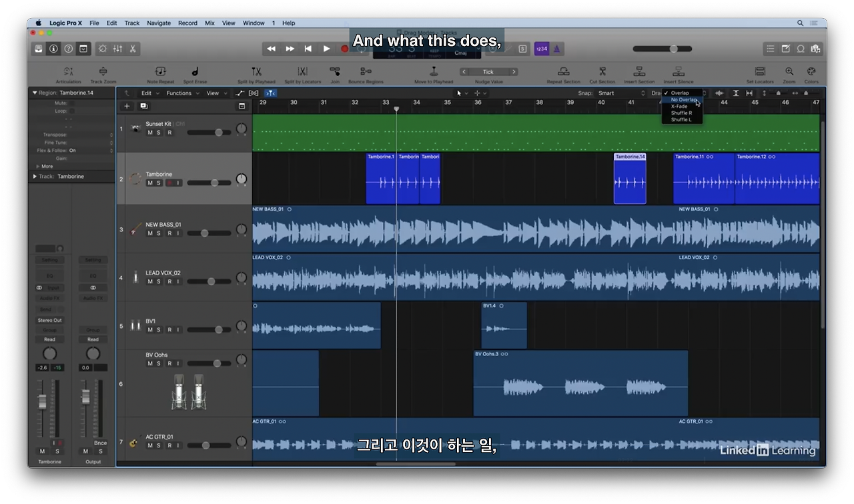Click the Track Zoom toolbar icon
Screen dimensions: 854x504
103,71
